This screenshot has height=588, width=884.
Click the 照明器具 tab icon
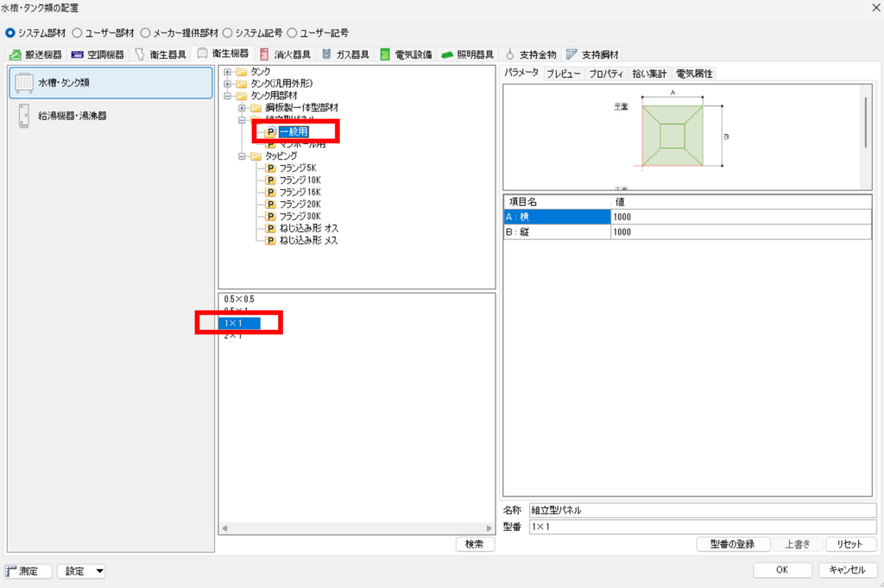(447, 54)
